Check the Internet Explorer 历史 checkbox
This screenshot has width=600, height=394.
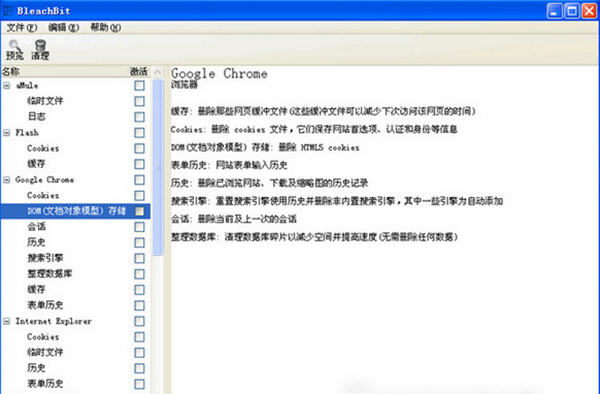tap(139, 368)
